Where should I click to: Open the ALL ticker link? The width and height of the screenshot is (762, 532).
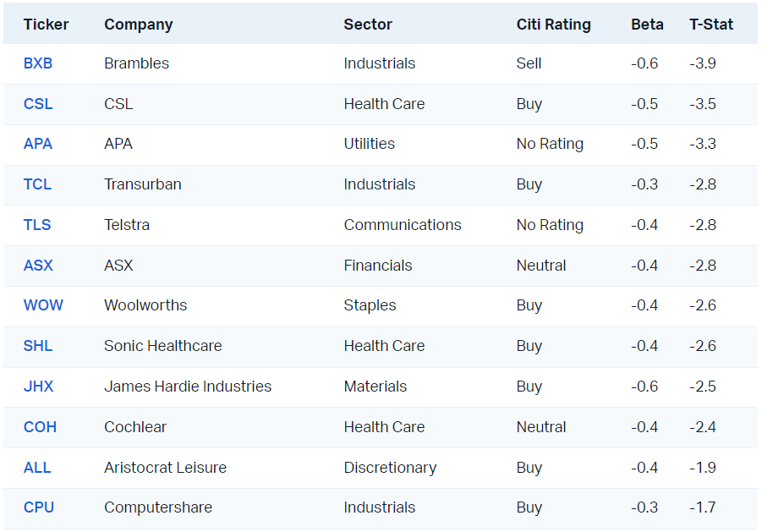[37, 468]
